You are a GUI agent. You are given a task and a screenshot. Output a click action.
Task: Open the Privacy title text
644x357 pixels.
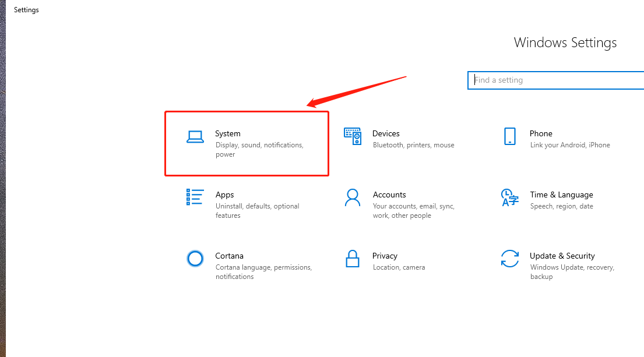tap(385, 256)
